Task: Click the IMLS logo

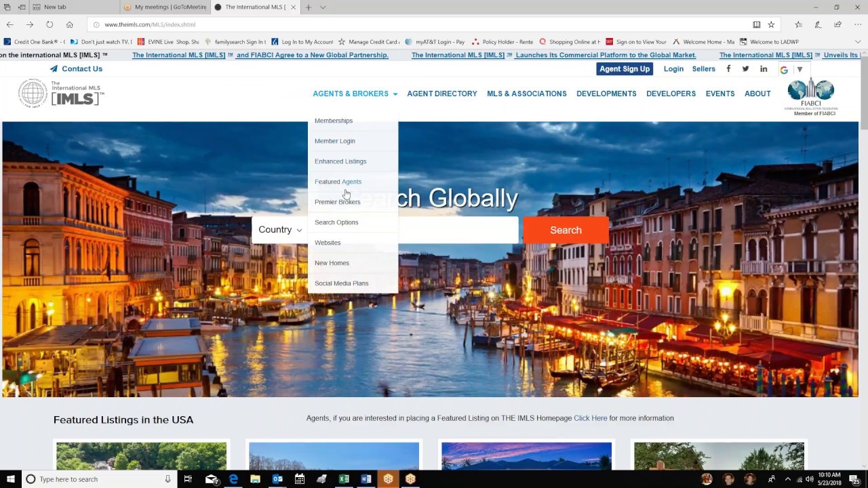Action: [x=61, y=94]
